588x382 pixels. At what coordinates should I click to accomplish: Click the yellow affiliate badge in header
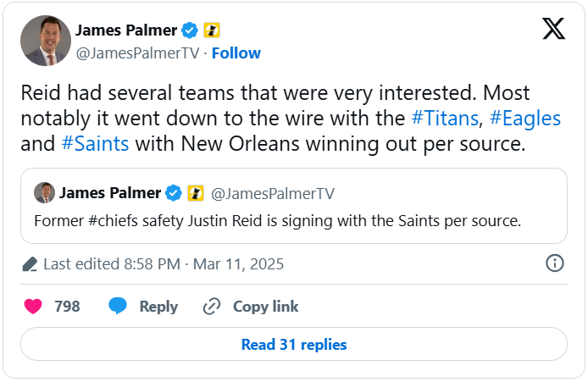tap(212, 30)
